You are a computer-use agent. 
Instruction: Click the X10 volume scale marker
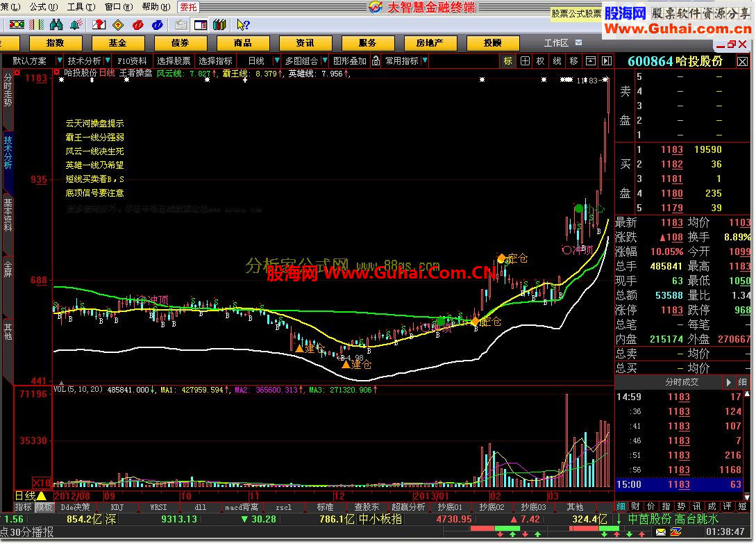coord(42,483)
